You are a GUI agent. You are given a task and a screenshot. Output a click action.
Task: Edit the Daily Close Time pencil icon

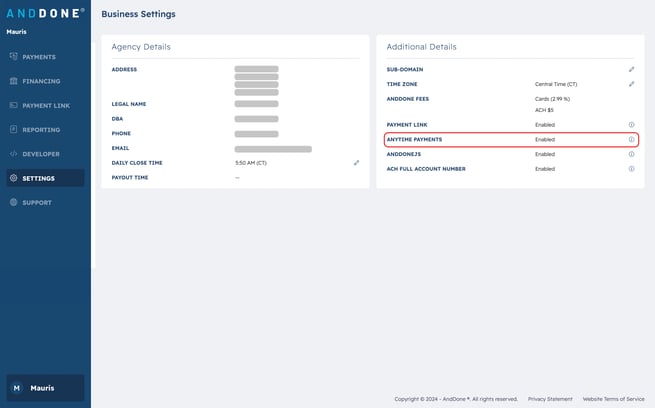pos(356,162)
